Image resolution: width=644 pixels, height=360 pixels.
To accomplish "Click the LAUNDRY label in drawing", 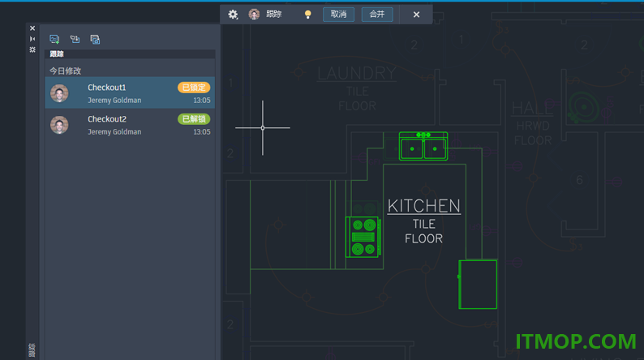I will coord(357,74).
